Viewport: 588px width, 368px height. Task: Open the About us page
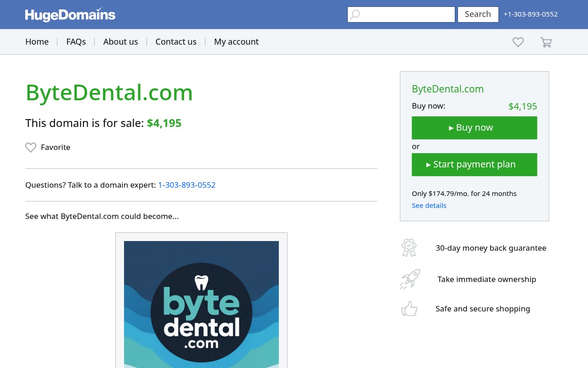(x=120, y=42)
